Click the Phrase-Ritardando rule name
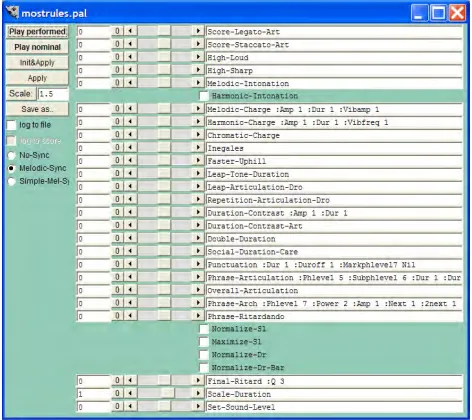 coord(246,316)
